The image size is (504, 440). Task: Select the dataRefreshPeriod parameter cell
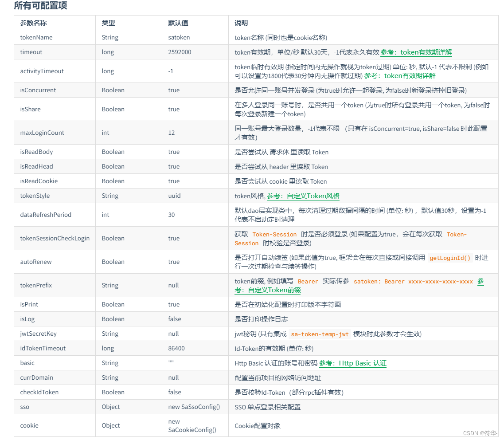coord(55,215)
